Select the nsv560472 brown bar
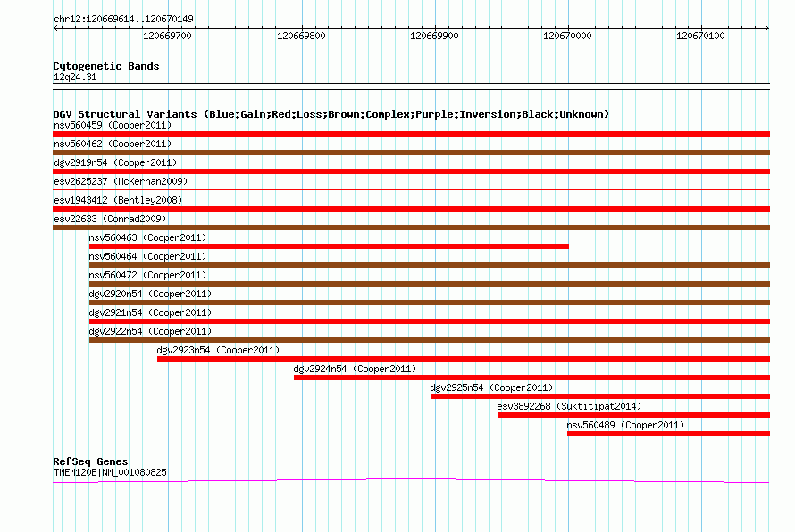Viewport: 795px width, 532px height. point(430,284)
